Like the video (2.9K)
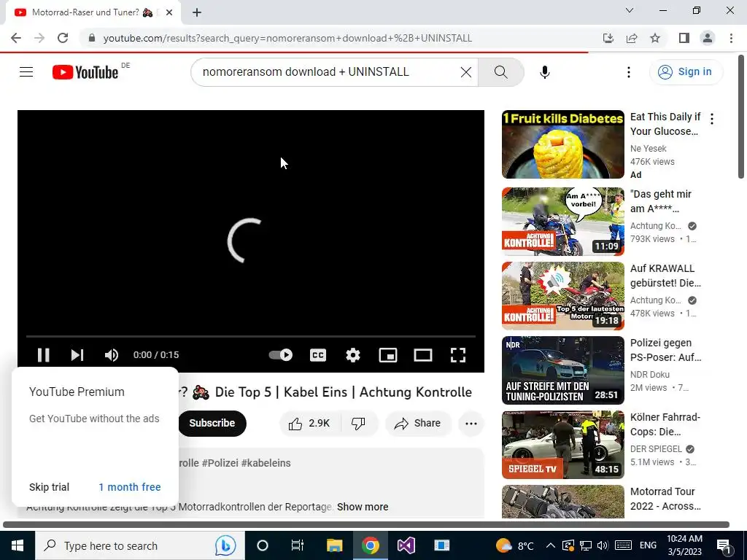 pyautogui.click(x=309, y=423)
